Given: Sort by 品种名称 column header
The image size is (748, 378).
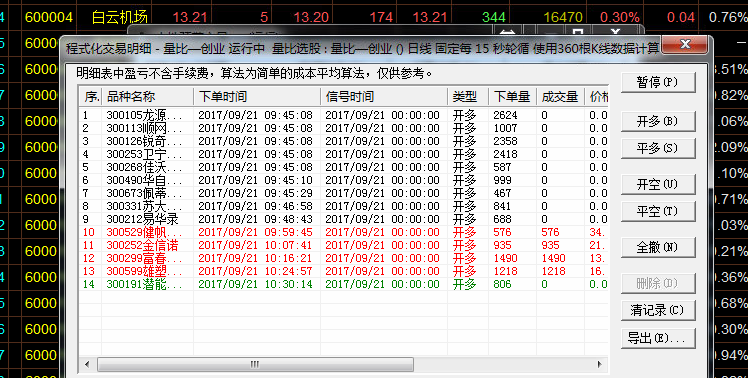Looking at the screenshot, I should click(x=147, y=97).
